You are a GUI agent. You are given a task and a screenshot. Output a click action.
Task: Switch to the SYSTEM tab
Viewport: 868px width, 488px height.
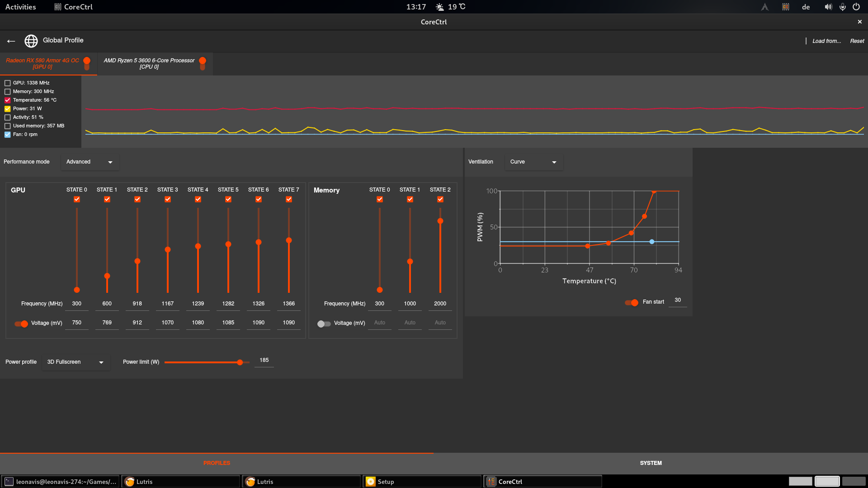pos(651,463)
